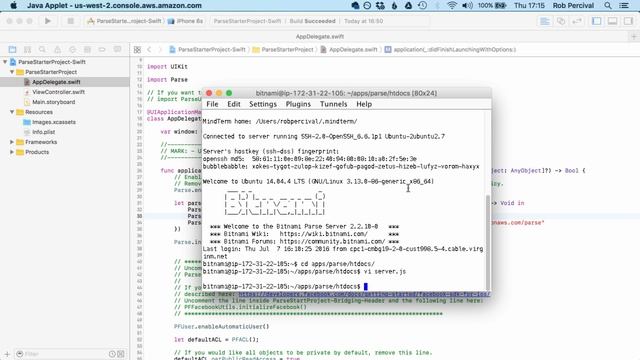Viewport: 640px width, 360px height.
Task: Expand the Frameworks folder
Action: pos(12,142)
